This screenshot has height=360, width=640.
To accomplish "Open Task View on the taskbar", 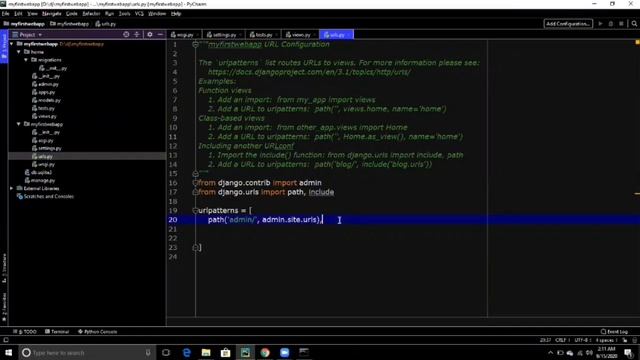I will click(x=166, y=352).
